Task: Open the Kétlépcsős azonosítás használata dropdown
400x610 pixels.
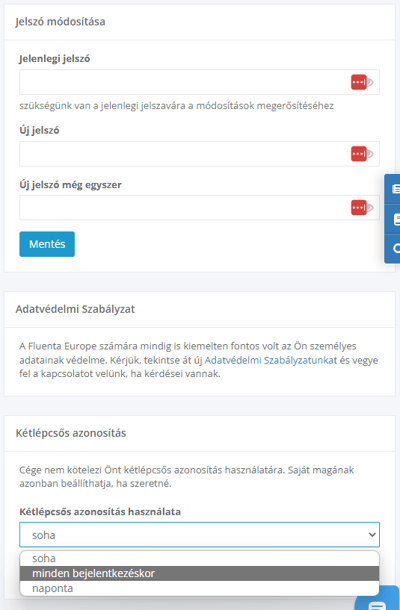Action: click(x=199, y=535)
